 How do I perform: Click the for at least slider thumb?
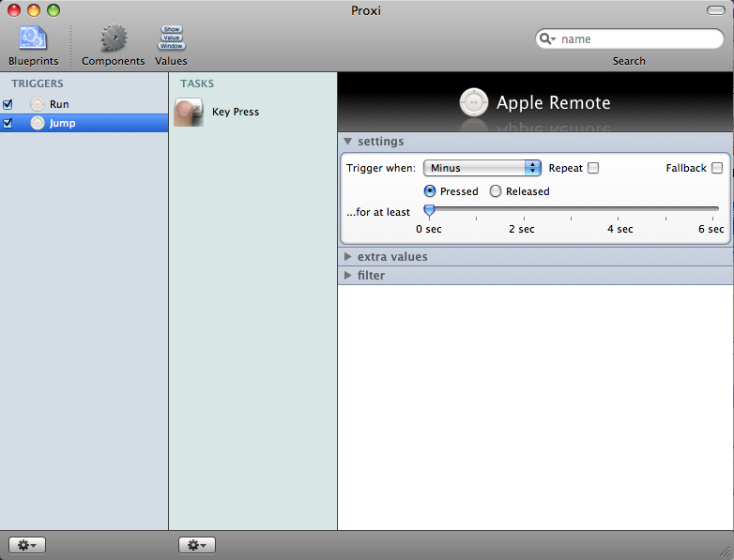[x=429, y=211]
